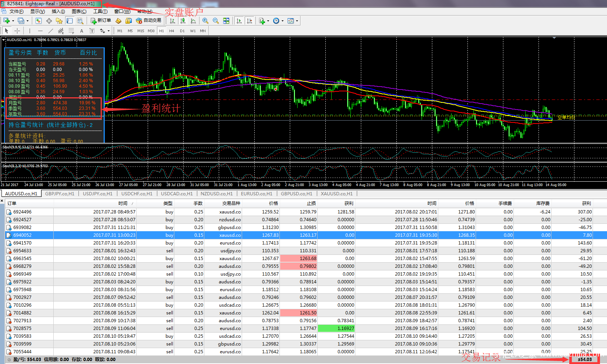Zoom in on the chart
Screen dimensions: 607x364
click(205, 21)
